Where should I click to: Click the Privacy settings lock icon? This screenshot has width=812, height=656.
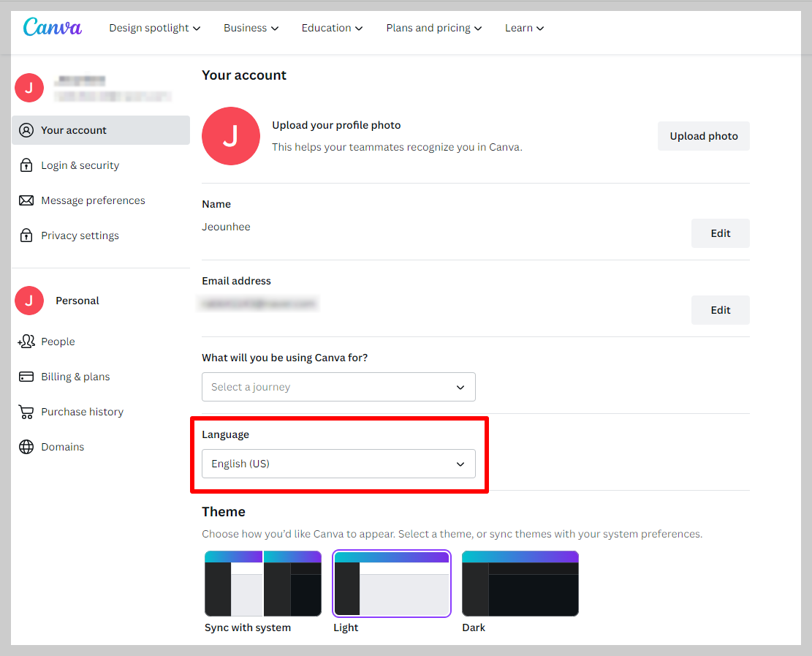[26, 235]
